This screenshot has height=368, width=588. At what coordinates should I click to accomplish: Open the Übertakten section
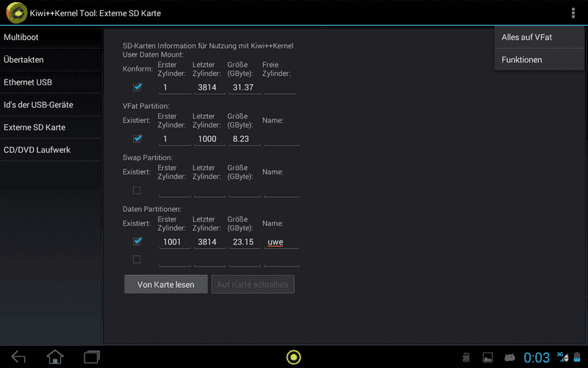point(51,60)
